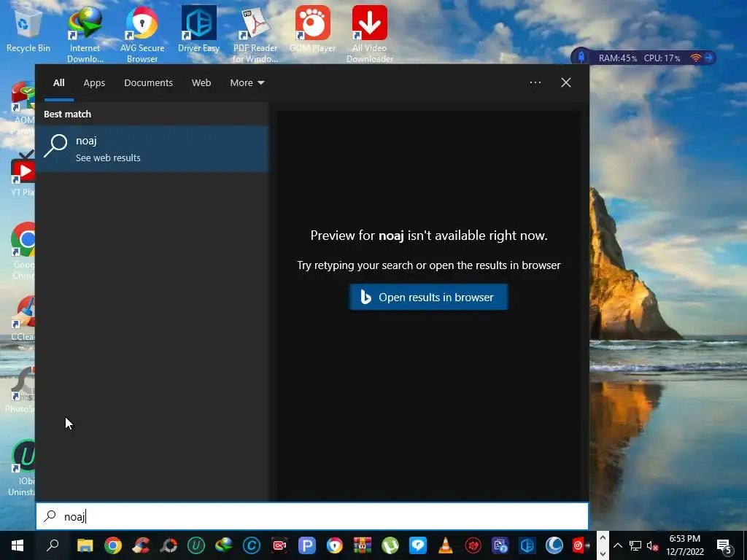
Task: Click in the search box containing noaj
Action: coord(312,516)
